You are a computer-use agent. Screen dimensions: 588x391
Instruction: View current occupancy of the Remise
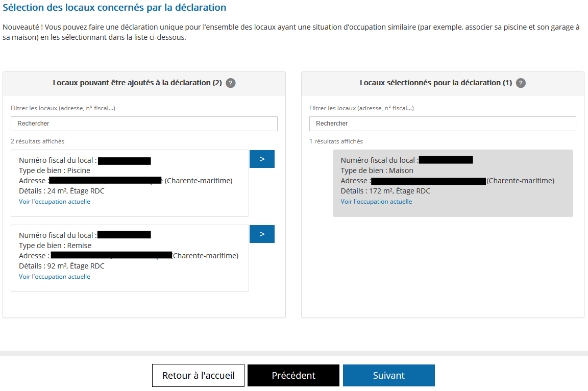(x=54, y=276)
